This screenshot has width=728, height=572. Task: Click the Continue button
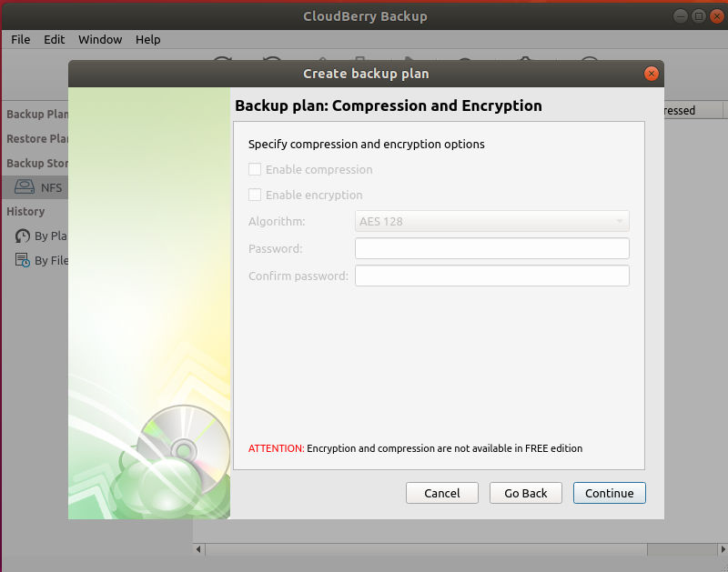609,492
